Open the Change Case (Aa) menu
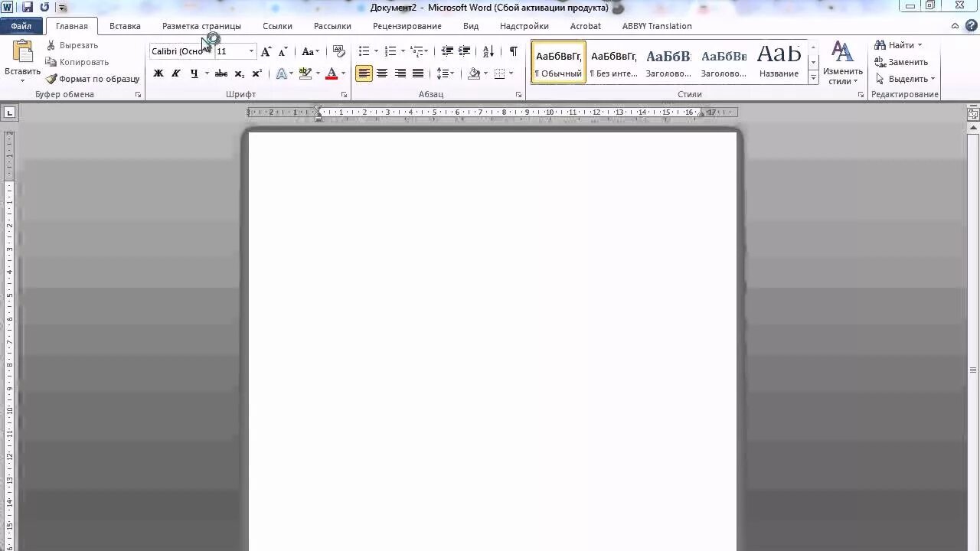 coord(310,51)
